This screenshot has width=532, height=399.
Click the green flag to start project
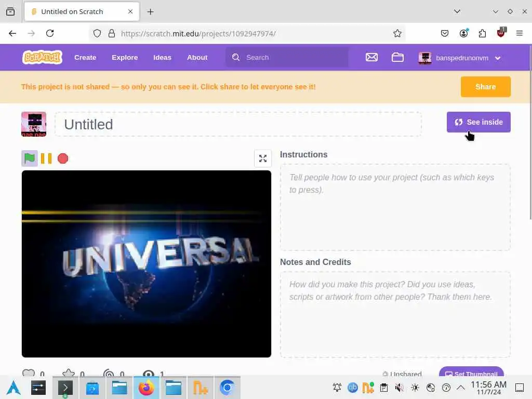(30, 158)
